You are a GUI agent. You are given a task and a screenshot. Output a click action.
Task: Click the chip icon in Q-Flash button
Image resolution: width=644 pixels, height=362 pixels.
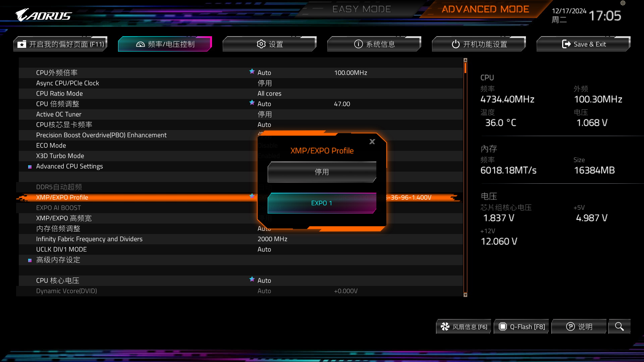(x=503, y=326)
